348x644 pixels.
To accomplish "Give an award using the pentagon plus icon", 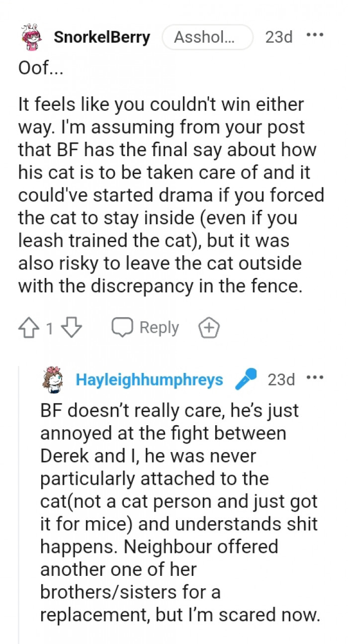I will tap(209, 327).
